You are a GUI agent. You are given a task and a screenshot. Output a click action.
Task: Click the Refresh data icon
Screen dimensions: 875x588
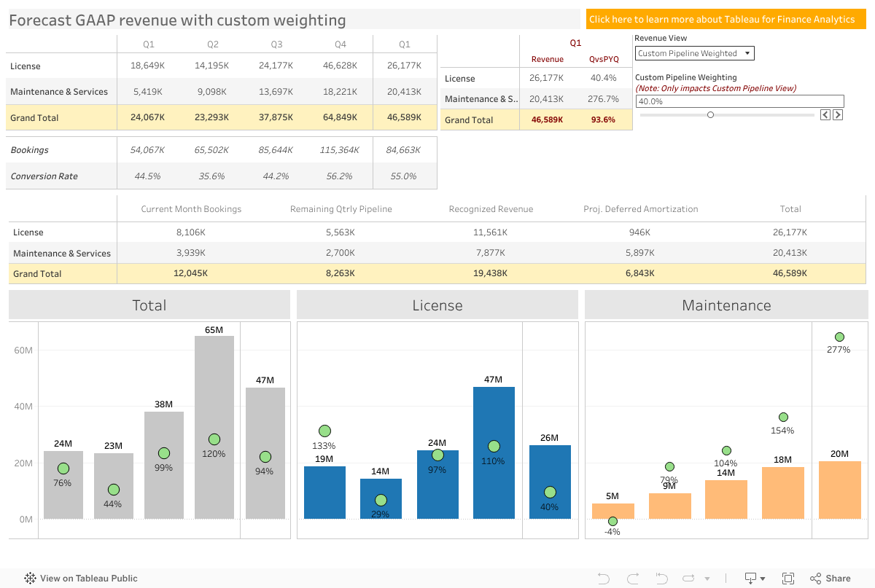(x=689, y=578)
